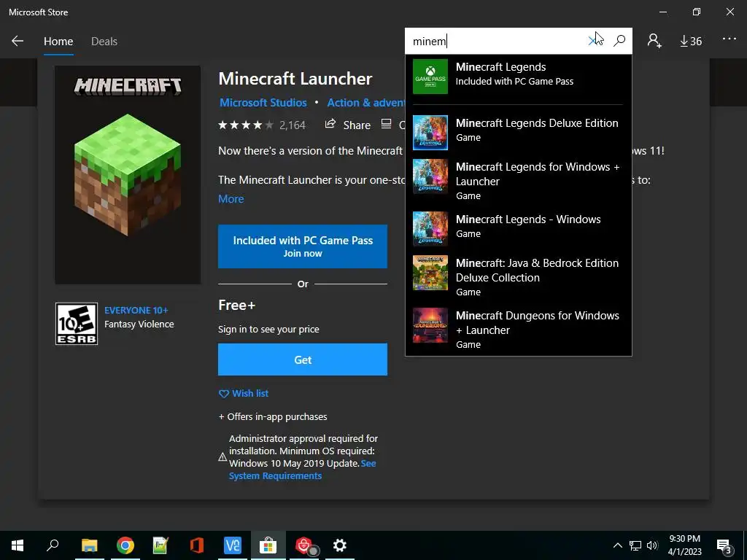Launch Google Chrome from the taskbar

click(x=125, y=545)
